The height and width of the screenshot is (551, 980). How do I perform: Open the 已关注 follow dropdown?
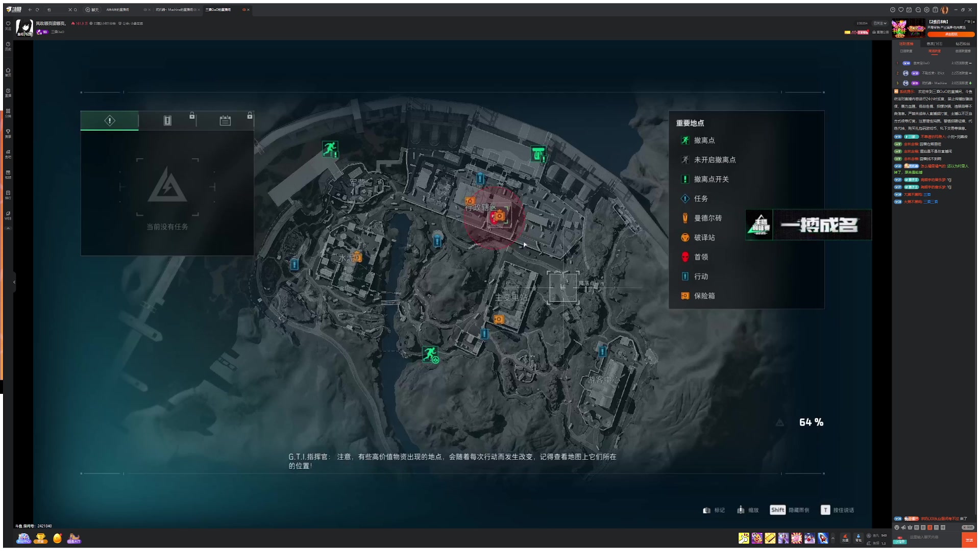(x=880, y=23)
